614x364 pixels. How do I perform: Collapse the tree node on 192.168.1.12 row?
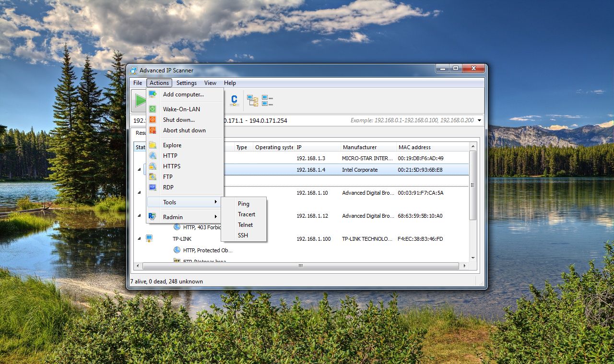point(140,216)
